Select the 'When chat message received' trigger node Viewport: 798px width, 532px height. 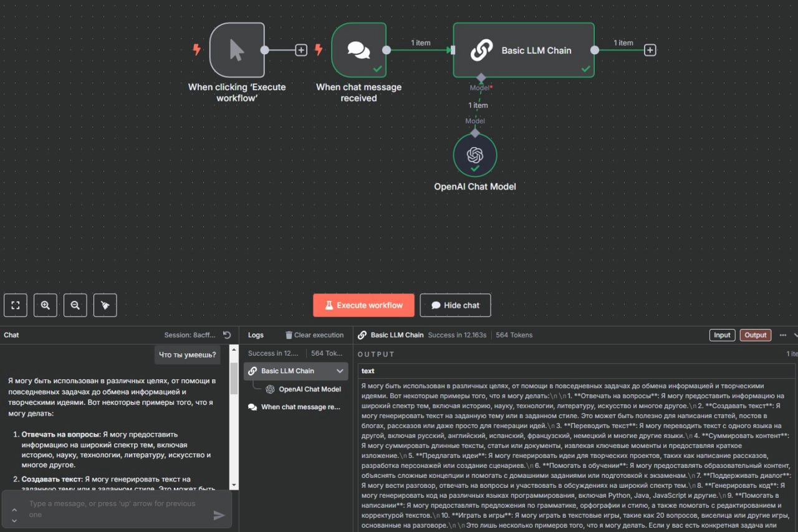[x=358, y=50]
